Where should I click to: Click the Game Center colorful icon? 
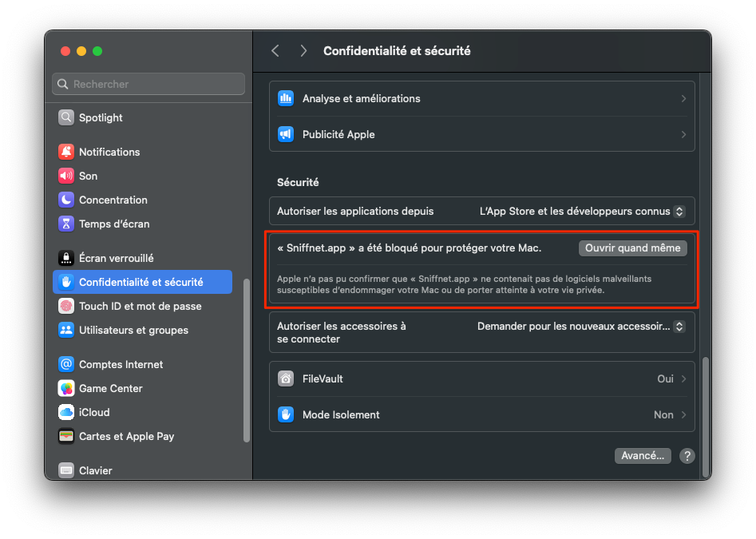click(66, 388)
